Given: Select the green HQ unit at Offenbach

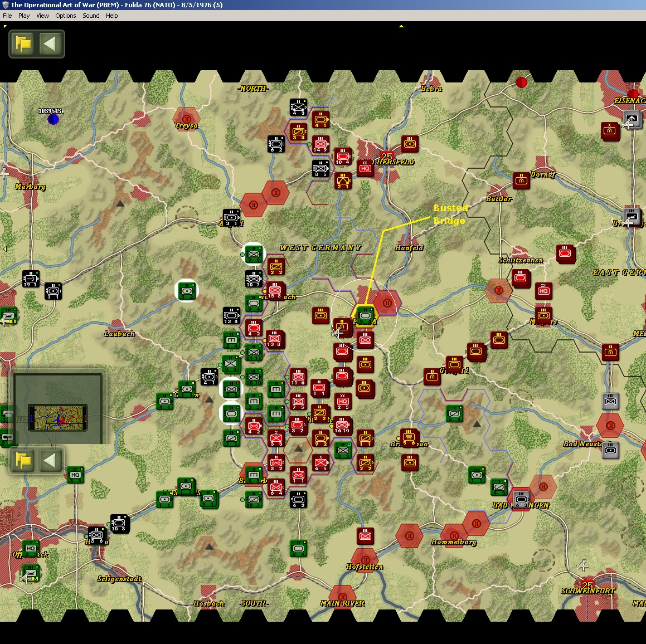Looking at the screenshot, I should pos(31,549).
